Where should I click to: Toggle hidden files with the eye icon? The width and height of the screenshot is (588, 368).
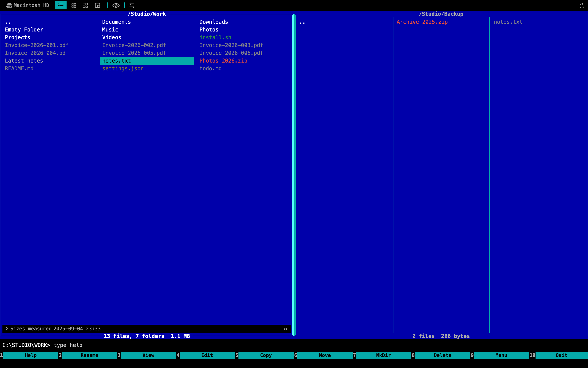click(x=116, y=5)
